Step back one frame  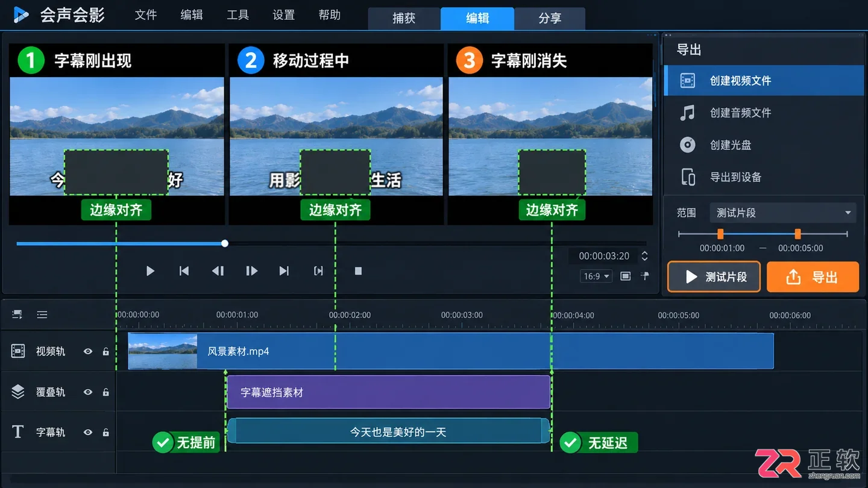[x=218, y=271]
